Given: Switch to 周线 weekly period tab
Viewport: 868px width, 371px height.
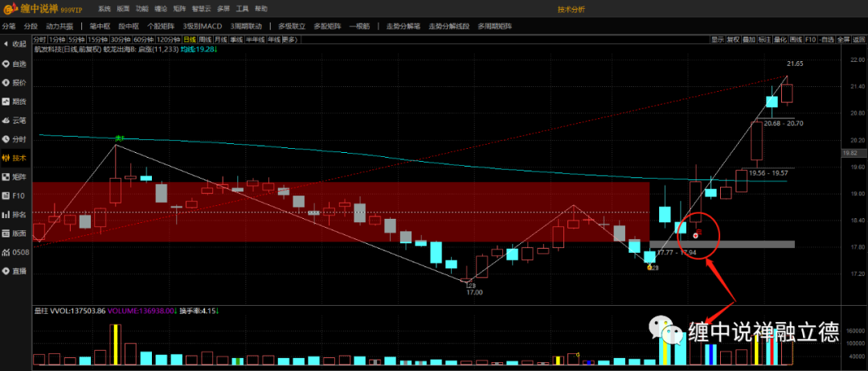Looking at the screenshot, I should coord(205,39).
